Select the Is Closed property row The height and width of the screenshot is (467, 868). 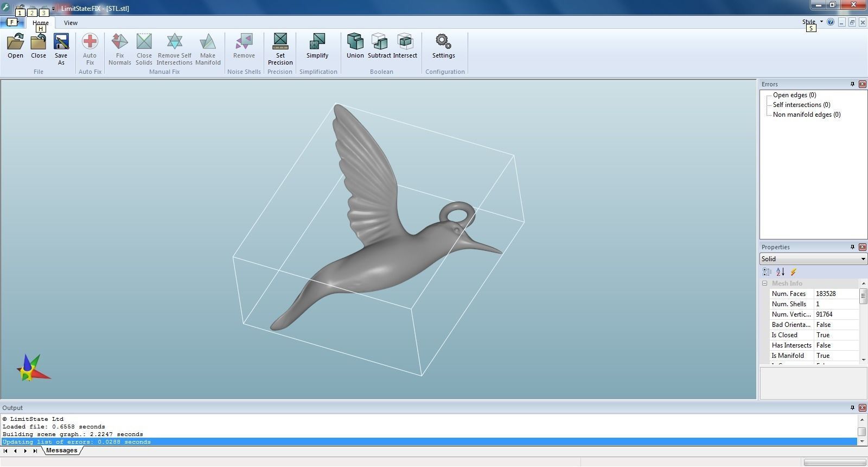814,335
